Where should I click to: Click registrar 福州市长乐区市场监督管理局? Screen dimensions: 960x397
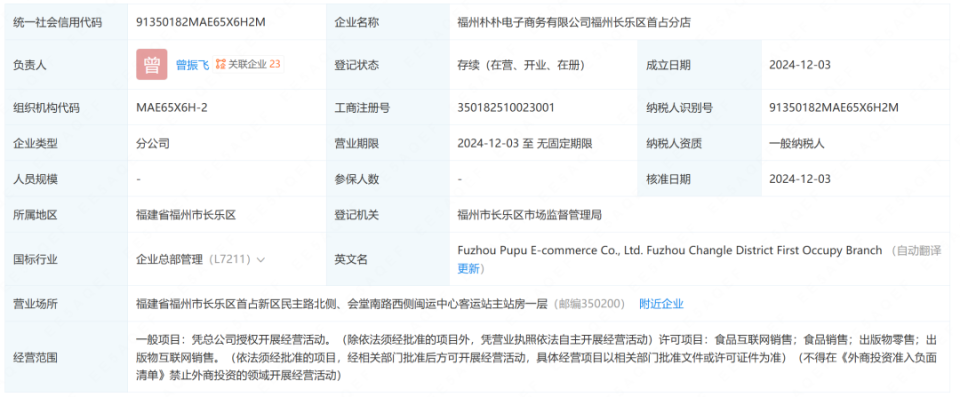tap(530, 215)
